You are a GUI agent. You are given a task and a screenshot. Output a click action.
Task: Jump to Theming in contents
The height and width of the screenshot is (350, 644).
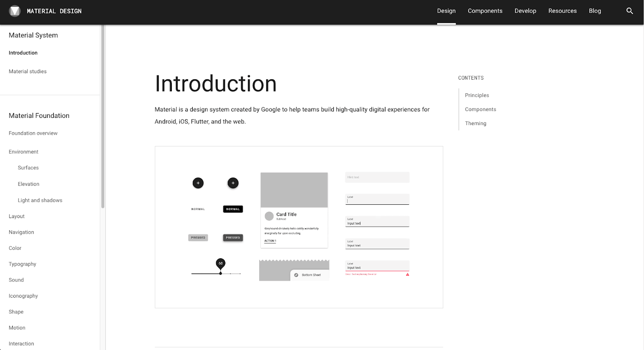pos(476,124)
